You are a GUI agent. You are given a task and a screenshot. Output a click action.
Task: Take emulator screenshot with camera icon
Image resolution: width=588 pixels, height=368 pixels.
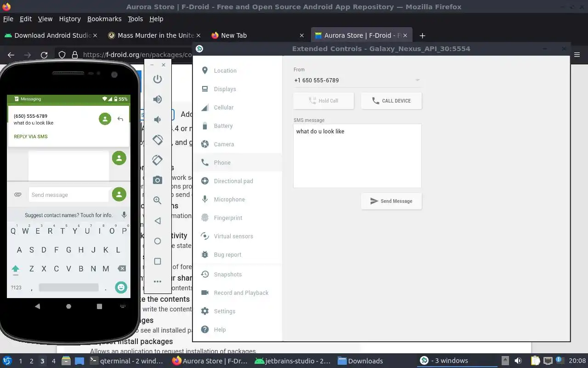tap(158, 180)
